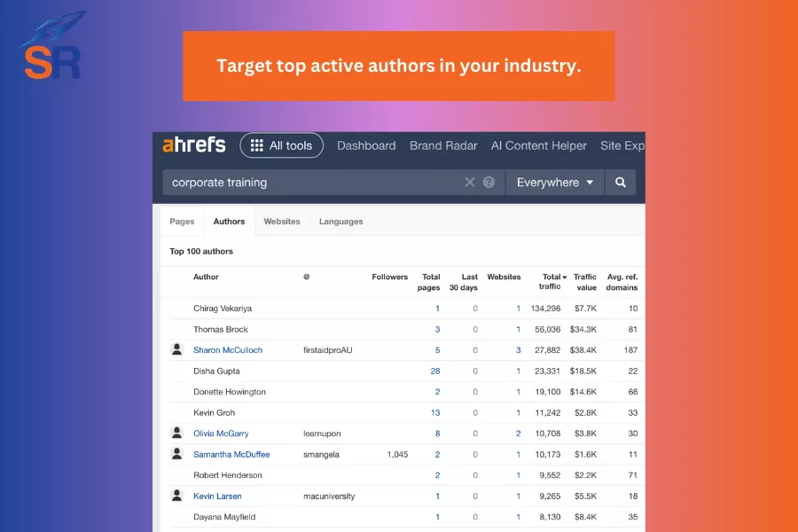Switch to the Pages tab
This screenshot has height=532, width=798.
[x=182, y=222]
